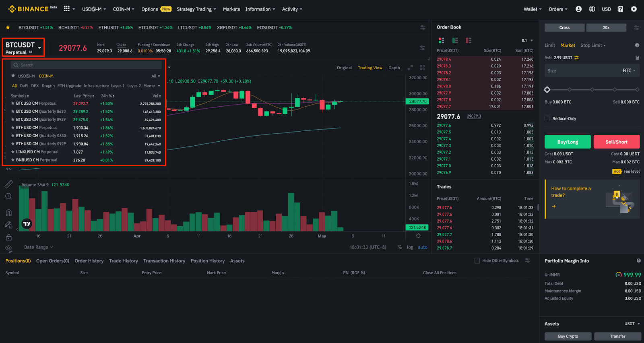Click the symbol Search field

pos(87,65)
